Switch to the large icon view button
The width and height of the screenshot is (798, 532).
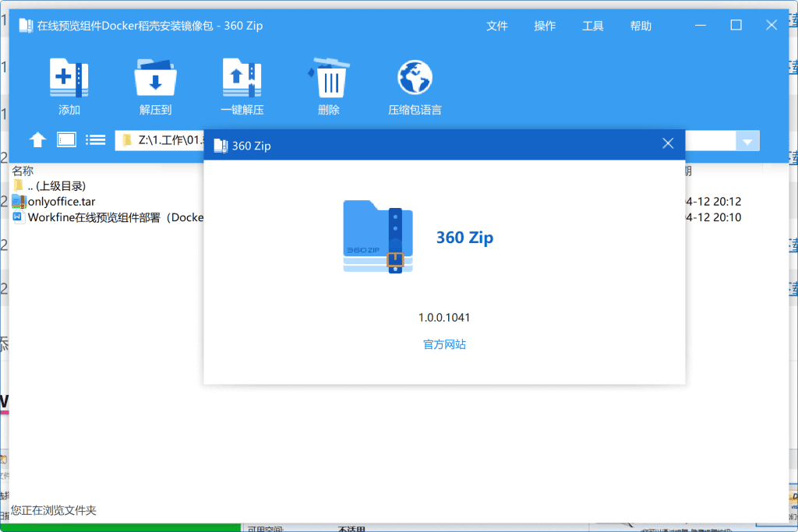pyautogui.click(x=67, y=140)
